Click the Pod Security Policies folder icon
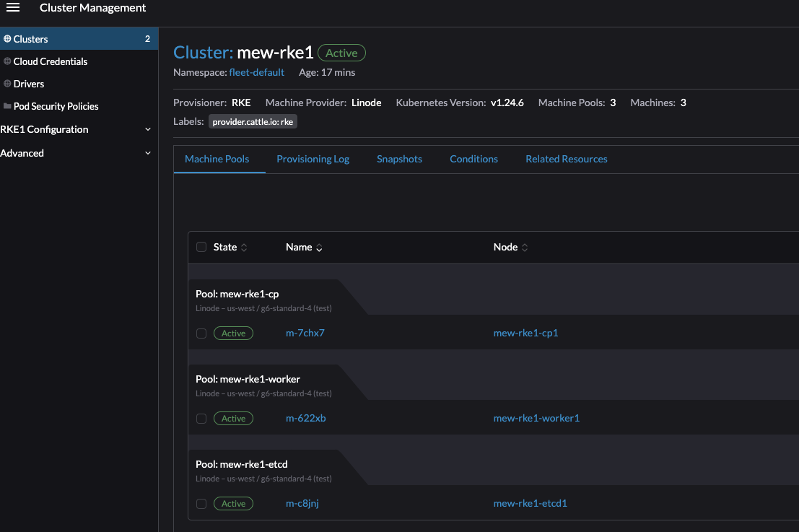 tap(7, 106)
